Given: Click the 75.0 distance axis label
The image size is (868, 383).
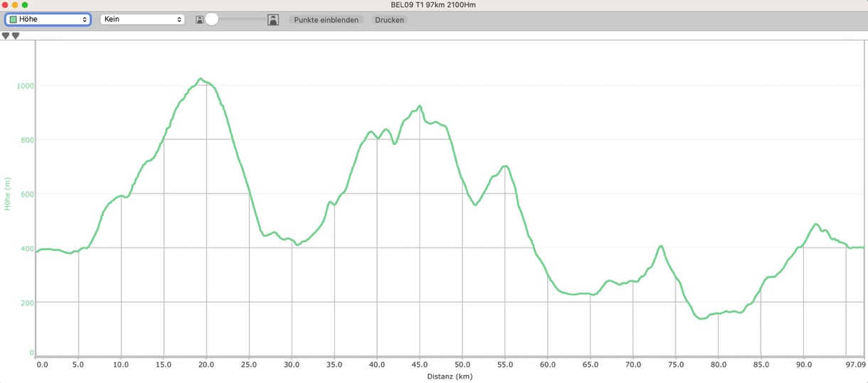Looking at the screenshot, I should (676, 365).
